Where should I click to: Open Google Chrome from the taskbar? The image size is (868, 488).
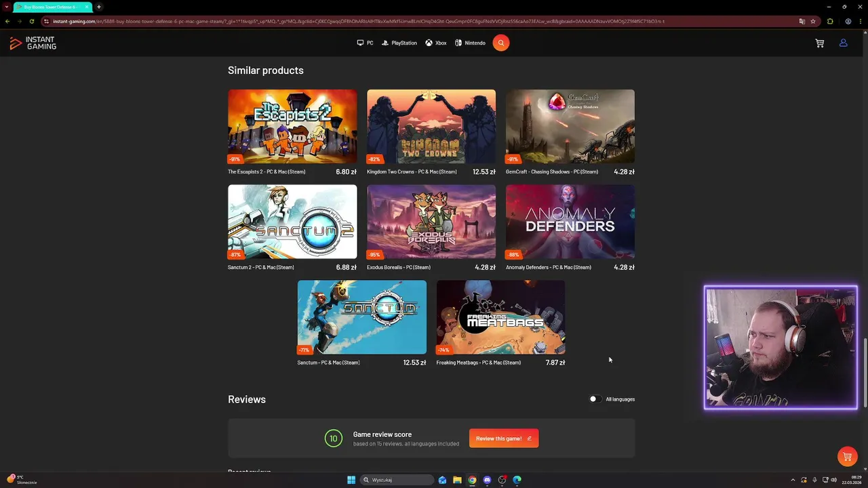(472, 480)
